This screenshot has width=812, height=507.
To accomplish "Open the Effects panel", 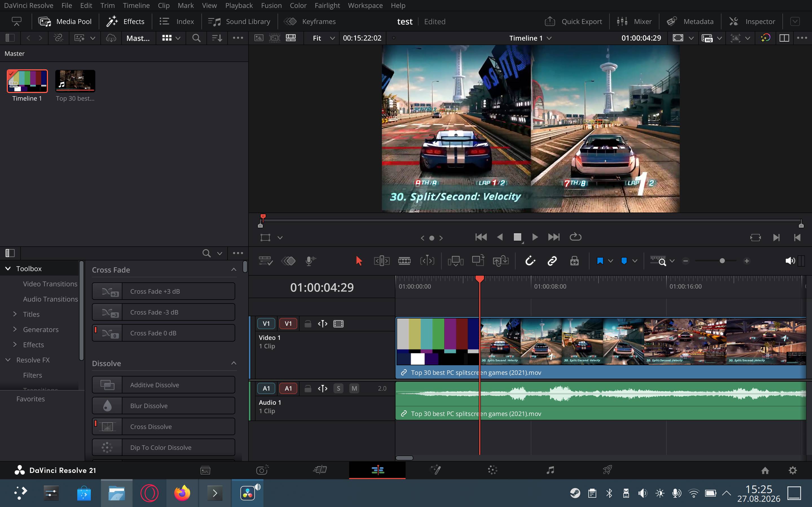I will (x=126, y=21).
